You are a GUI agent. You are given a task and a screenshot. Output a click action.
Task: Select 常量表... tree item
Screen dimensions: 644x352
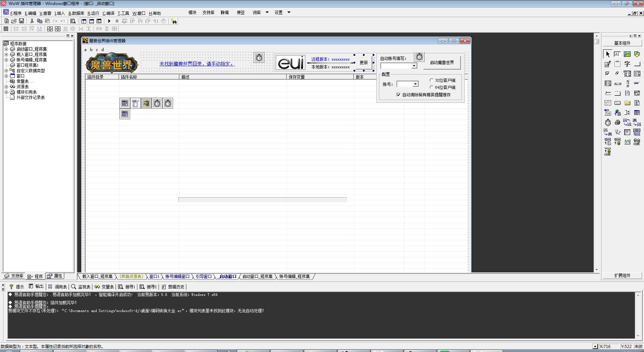25,81
